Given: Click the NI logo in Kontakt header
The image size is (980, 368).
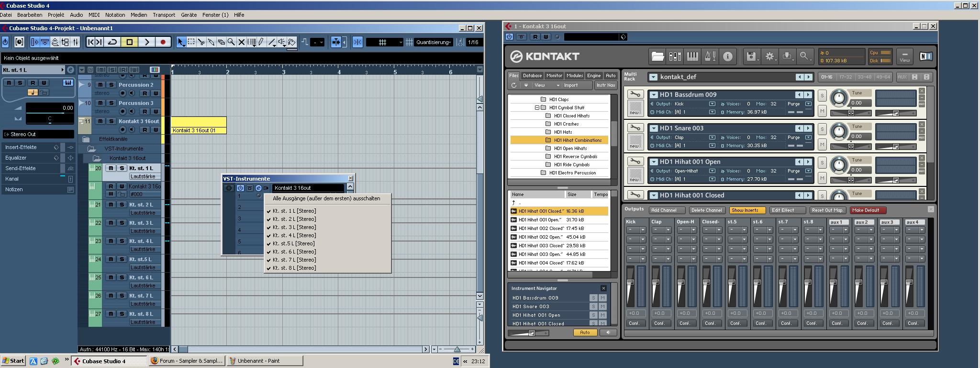Looking at the screenshot, I should click(925, 57).
